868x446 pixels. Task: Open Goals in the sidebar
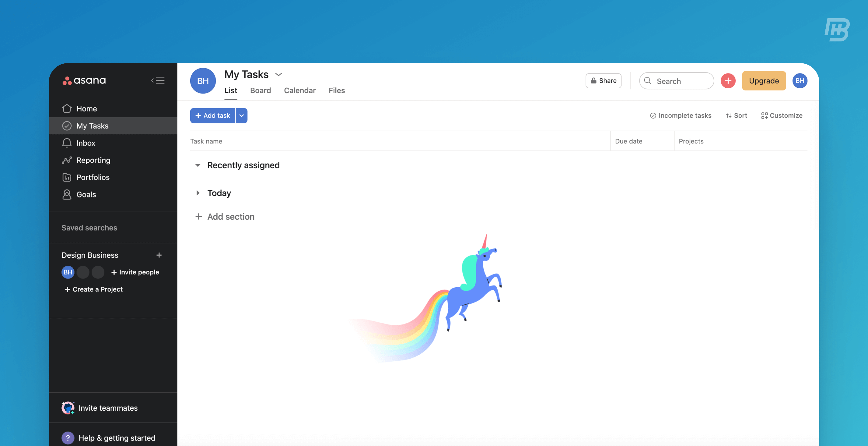pos(113,194)
